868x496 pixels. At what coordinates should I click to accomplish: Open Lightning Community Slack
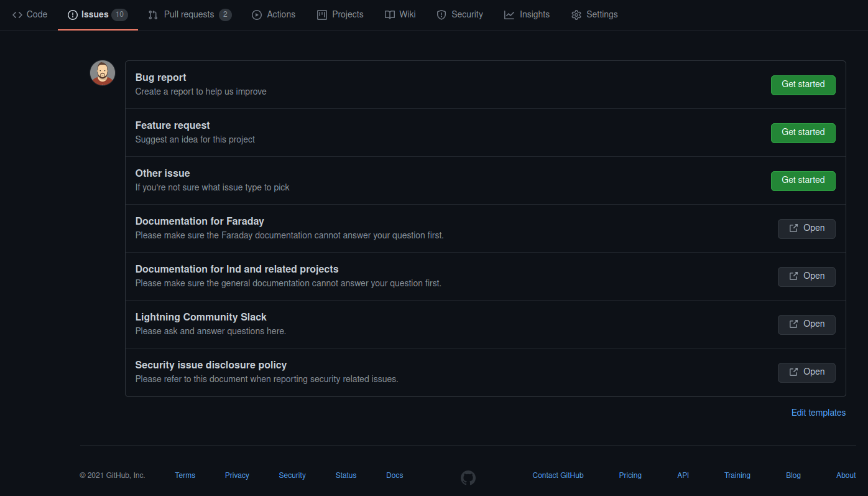tap(806, 324)
